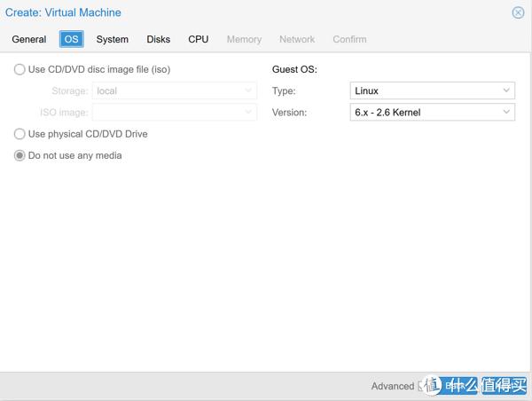Close the Create Virtual Machine dialog
The image size is (532, 401).
point(518,13)
